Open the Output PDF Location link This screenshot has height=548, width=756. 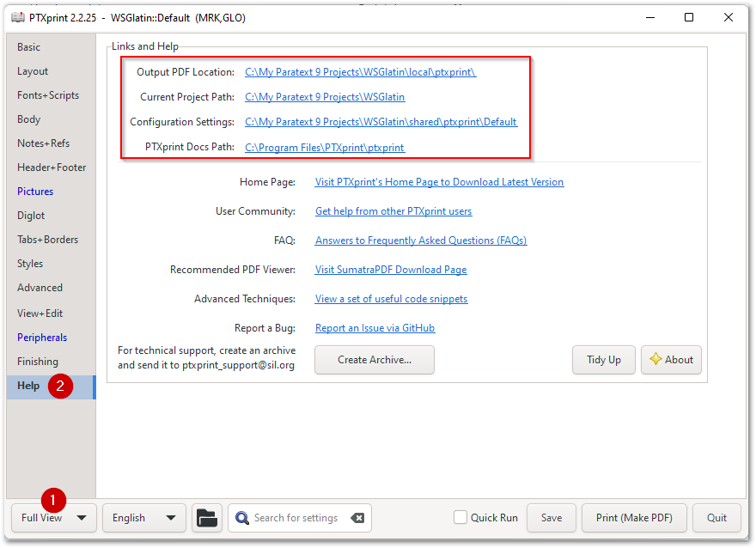(359, 72)
